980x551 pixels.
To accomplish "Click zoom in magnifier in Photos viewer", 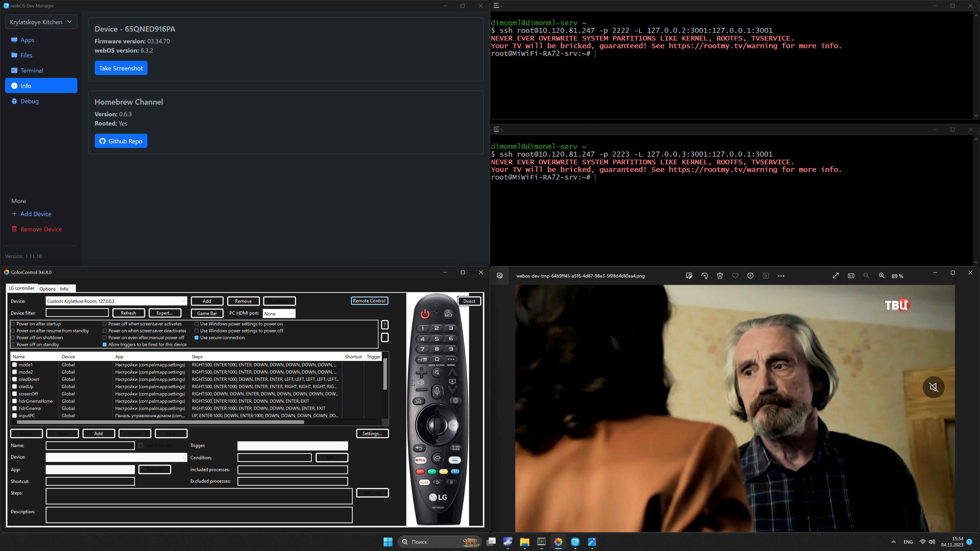I will pyautogui.click(x=881, y=276).
